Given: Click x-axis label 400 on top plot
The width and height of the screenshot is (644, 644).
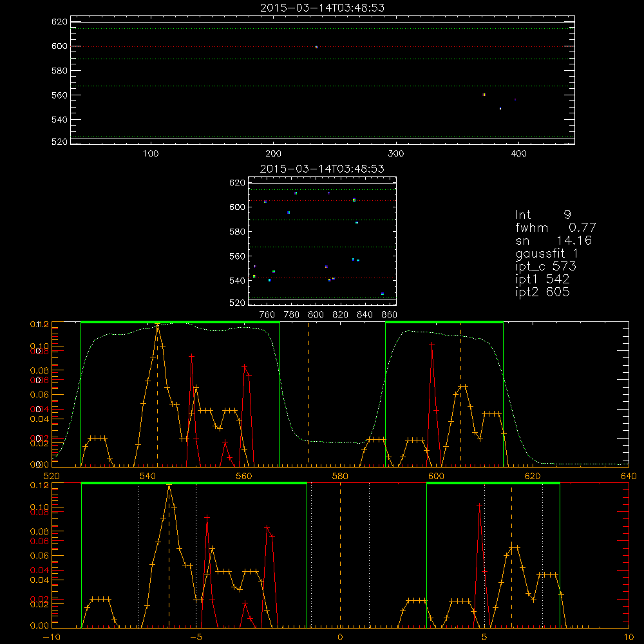Looking at the screenshot, I should (518, 154).
